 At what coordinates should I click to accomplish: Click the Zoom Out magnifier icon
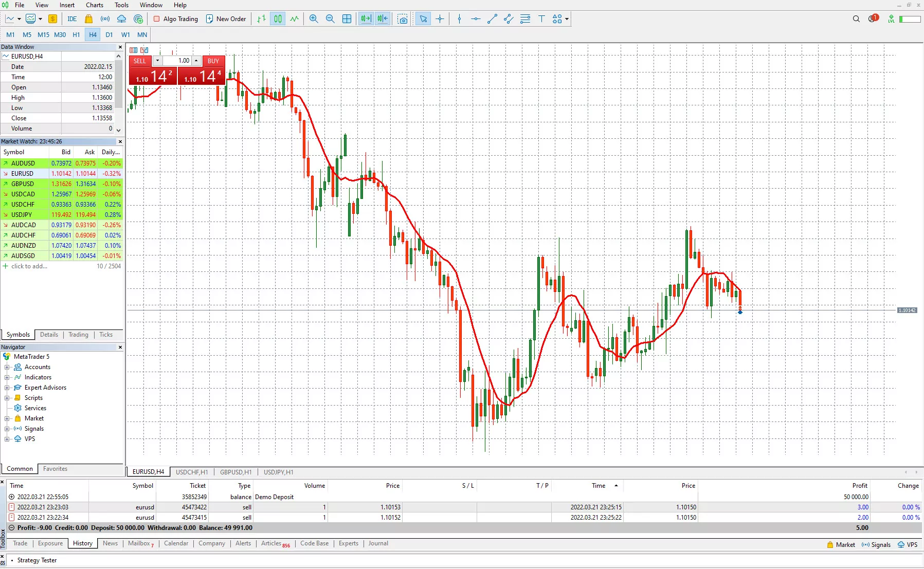coord(330,19)
